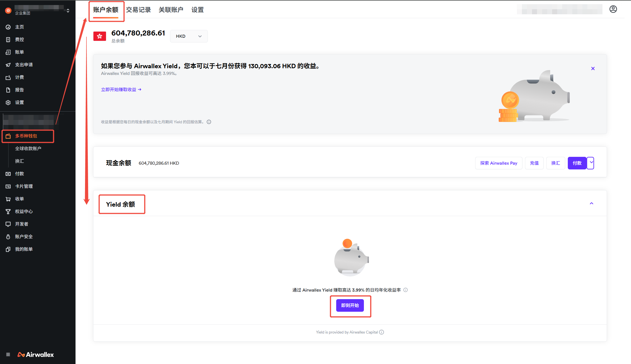
Task: Click the info icon beside the yield estimate note
Action: click(209, 122)
